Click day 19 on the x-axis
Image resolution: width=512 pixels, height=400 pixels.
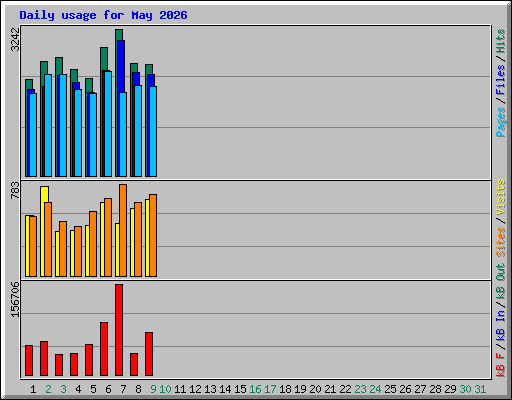[300, 389]
